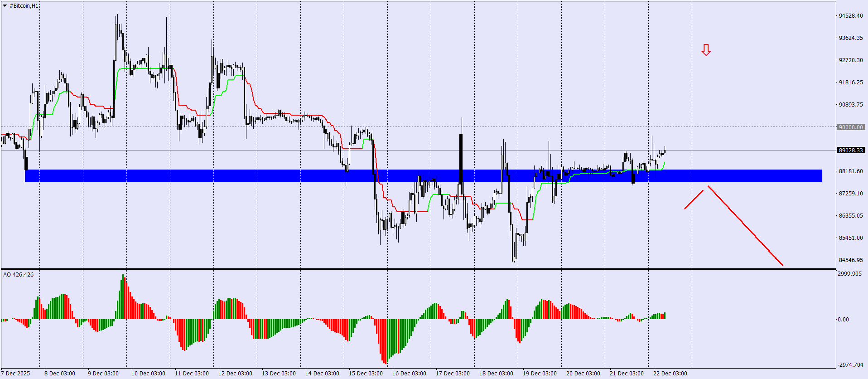Screen dimensions: 868x379
Task: Click the 90893.75 price axis value
Action: [x=851, y=105]
